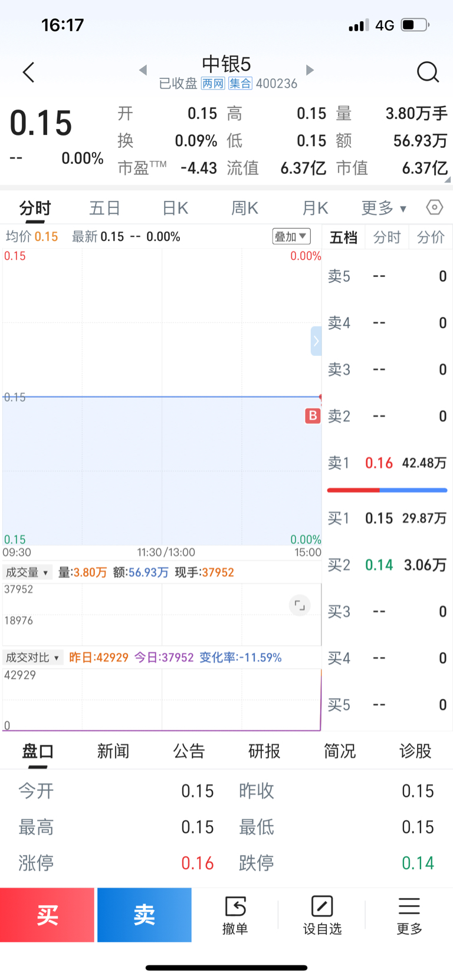Expand the 更多 chart period dropdown
The width and height of the screenshot is (453, 980).
[x=383, y=208]
